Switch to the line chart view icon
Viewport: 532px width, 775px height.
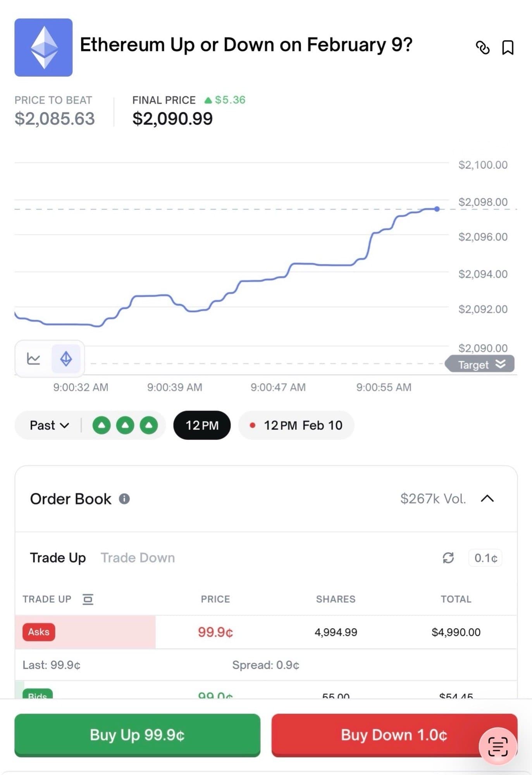(x=34, y=358)
